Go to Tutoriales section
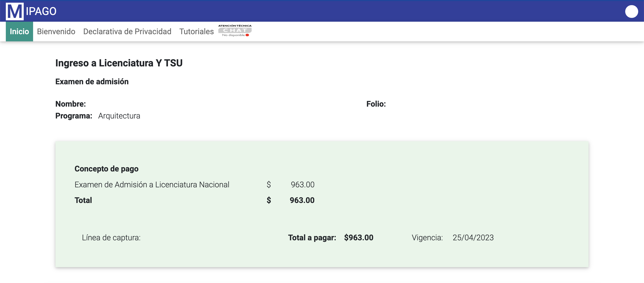The height and width of the screenshot is (283, 644). (x=196, y=32)
